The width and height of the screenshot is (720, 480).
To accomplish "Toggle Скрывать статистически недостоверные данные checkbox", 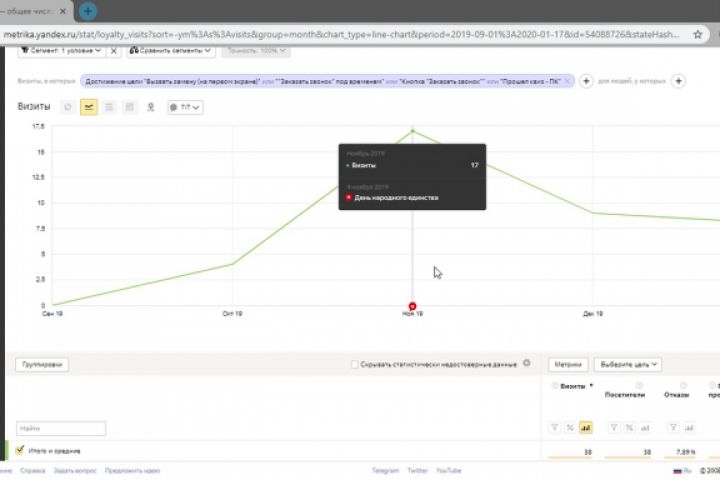I will pos(354,364).
